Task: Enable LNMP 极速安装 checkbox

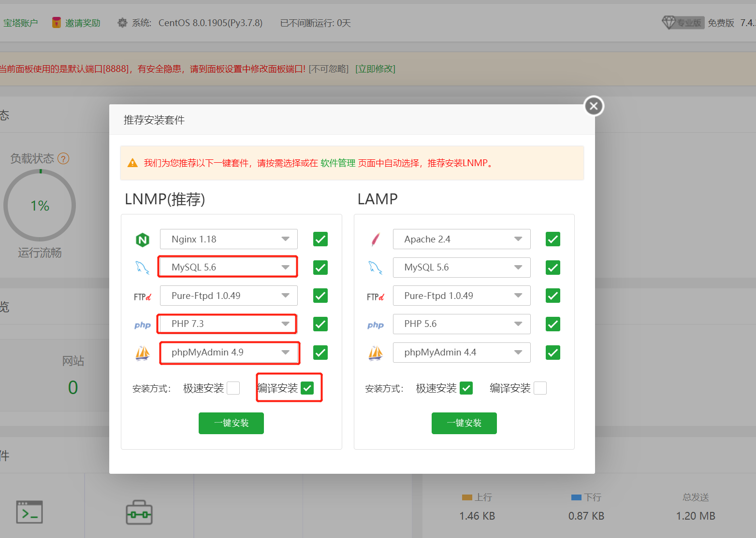Action: 233,388
